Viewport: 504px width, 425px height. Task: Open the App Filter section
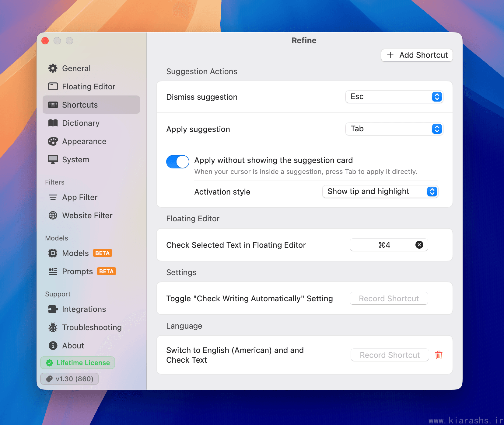click(x=91, y=197)
